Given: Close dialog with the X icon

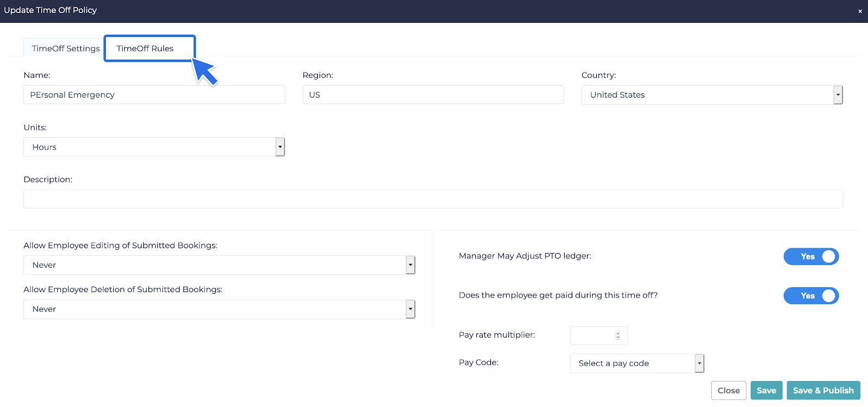Looking at the screenshot, I should click(x=860, y=11).
